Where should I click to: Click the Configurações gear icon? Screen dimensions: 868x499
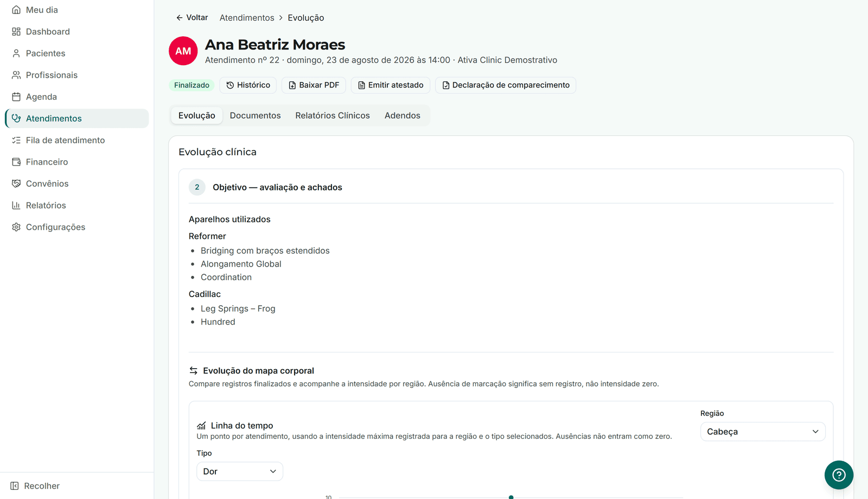pyautogui.click(x=16, y=227)
